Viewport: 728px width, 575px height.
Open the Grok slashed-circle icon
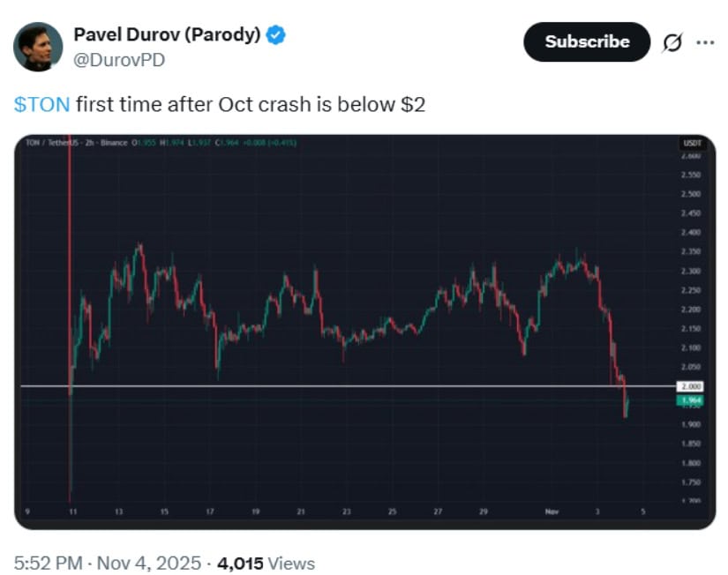[x=672, y=43]
